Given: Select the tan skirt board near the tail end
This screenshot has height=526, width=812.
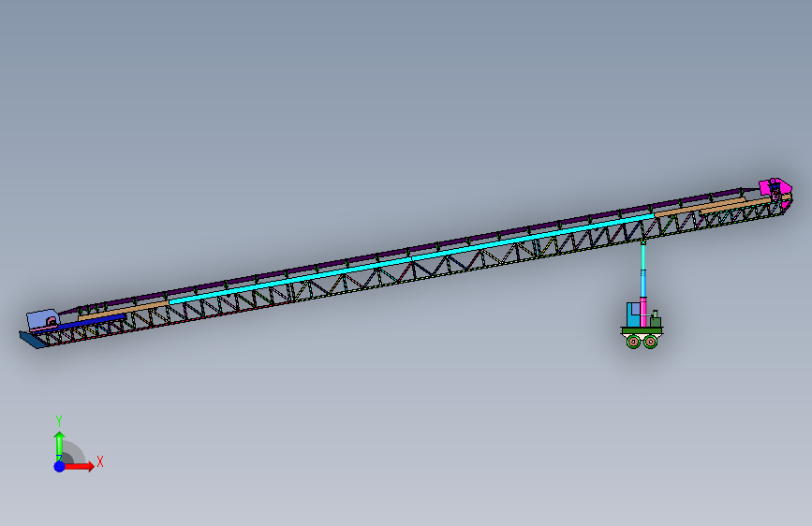Looking at the screenshot, I should click(x=124, y=310).
